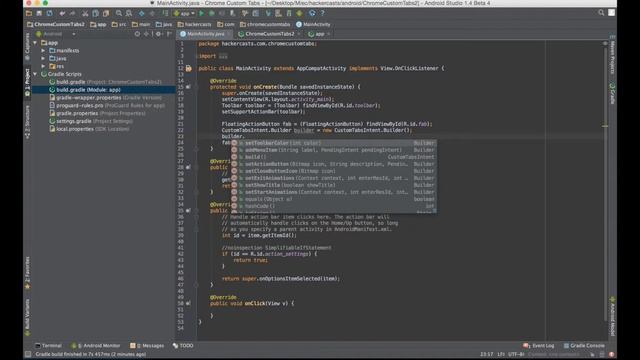Click the Undo toolbar icon
Image resolution: width=640 pixels, height=360 pixels.
[62, 13]
